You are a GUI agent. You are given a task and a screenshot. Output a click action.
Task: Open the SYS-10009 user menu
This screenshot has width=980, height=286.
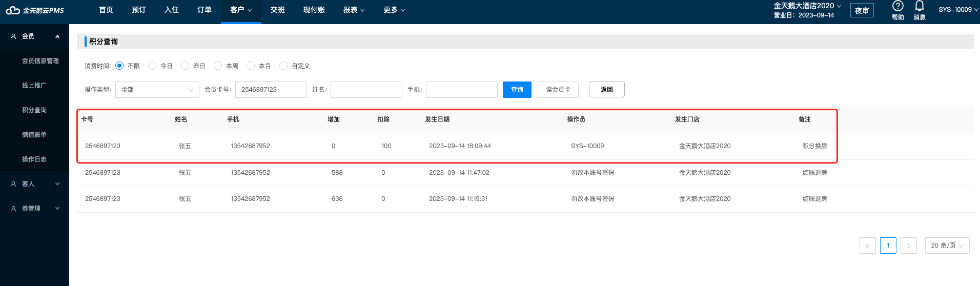click(958, 10)
